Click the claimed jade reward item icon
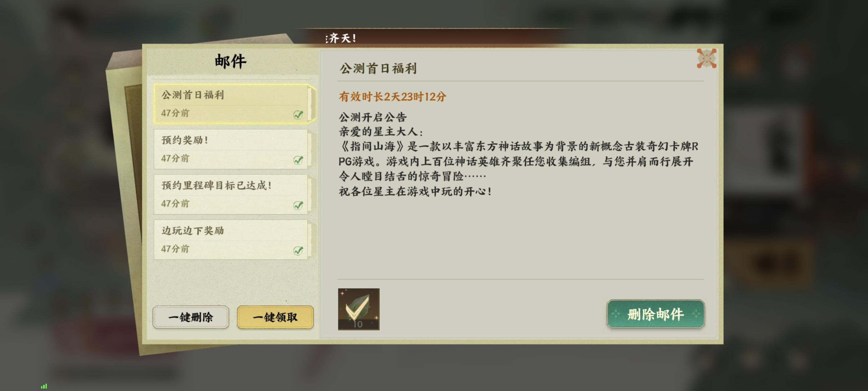 pos(359,309)
